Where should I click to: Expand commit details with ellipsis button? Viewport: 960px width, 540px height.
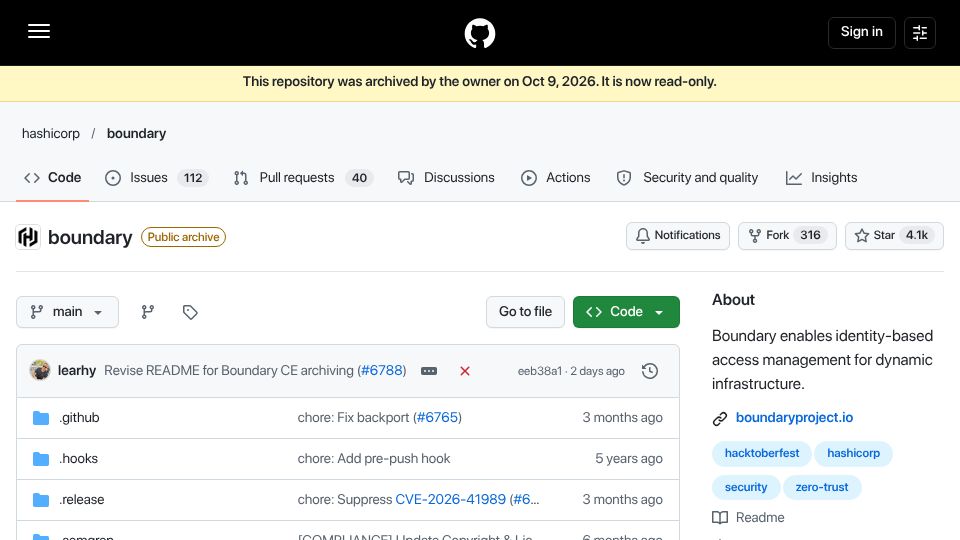[429, 371]
